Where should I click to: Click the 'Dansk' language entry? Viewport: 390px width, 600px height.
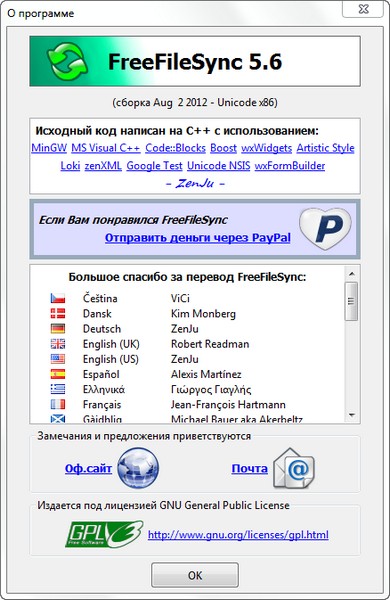click(x=97, y=313)
